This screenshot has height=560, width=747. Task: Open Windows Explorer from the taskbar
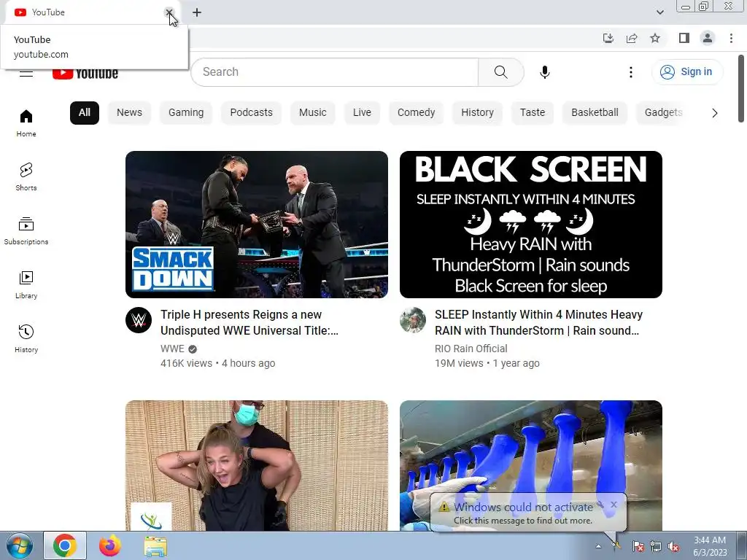155,546
